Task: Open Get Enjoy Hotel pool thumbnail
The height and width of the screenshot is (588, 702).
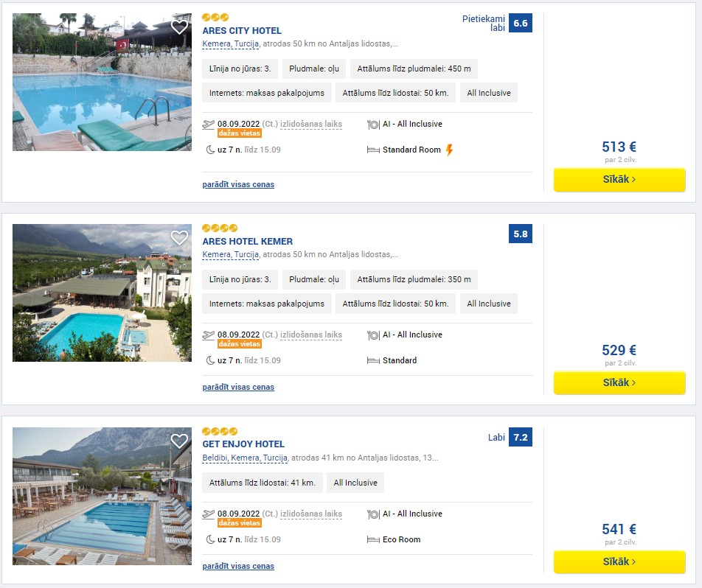Action: [102, 496]
